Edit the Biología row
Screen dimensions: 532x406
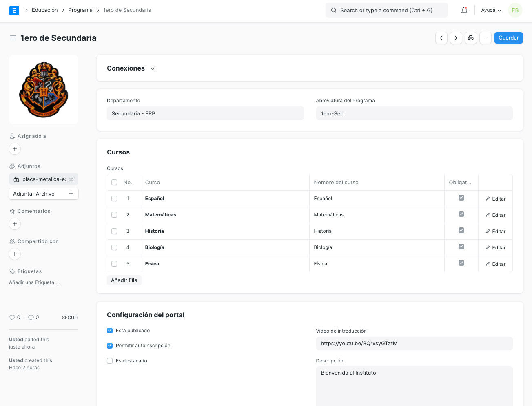click(x=496, y=248)
